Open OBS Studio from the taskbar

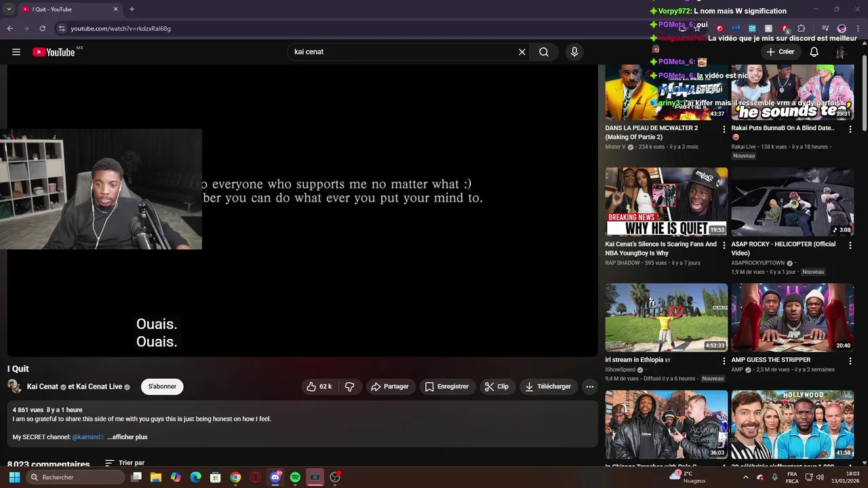coord(335,477)
